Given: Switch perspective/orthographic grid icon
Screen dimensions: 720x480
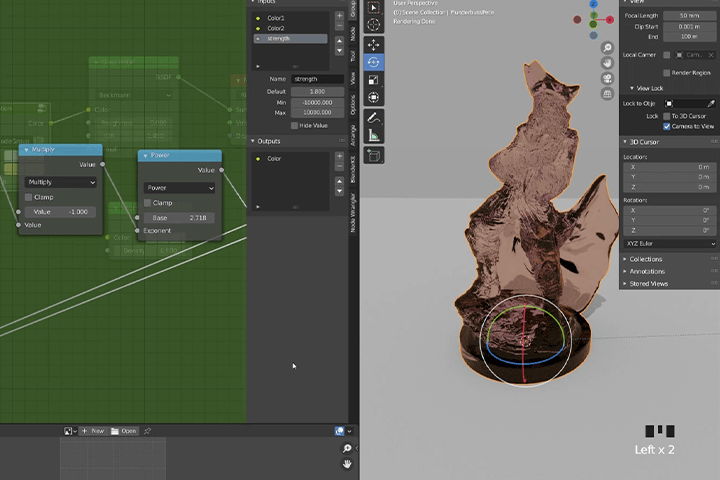Looking at the screenshot, I should [608, 94].
